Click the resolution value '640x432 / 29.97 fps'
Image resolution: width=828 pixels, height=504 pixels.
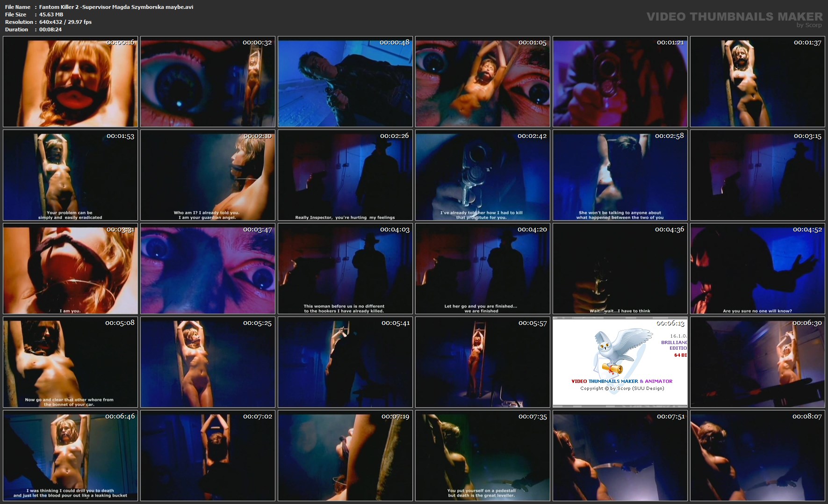[x=65, y=22]
